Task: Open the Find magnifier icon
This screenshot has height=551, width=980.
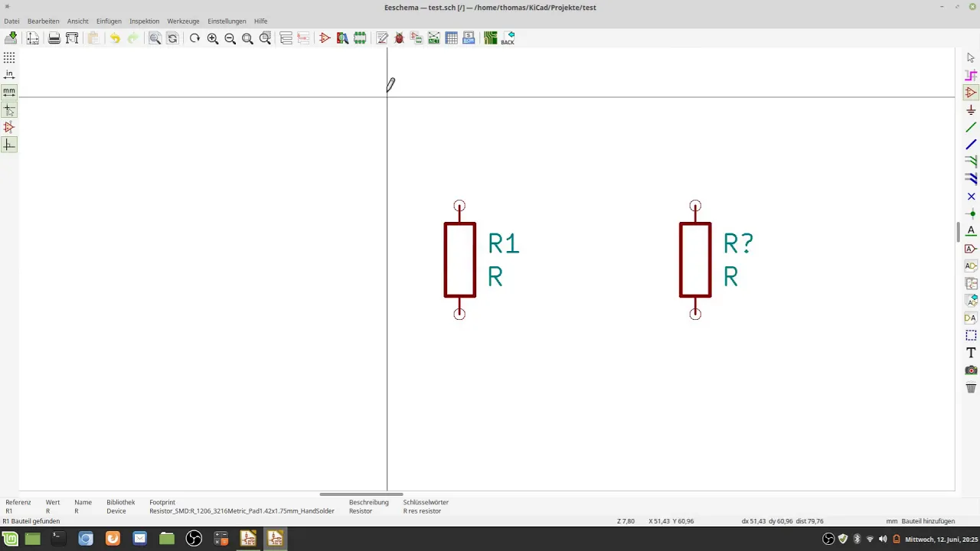Action: pyautogui.click(x=155, y=38)
